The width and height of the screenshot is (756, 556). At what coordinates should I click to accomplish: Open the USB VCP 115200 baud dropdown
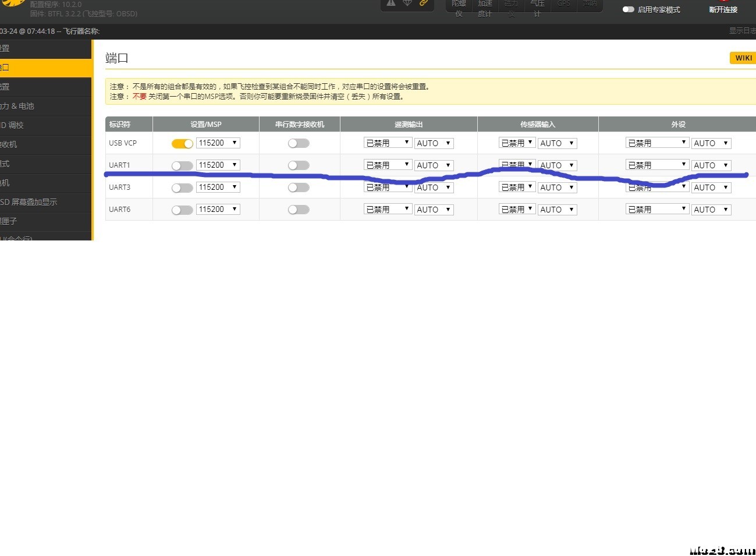tap(218, 143)
